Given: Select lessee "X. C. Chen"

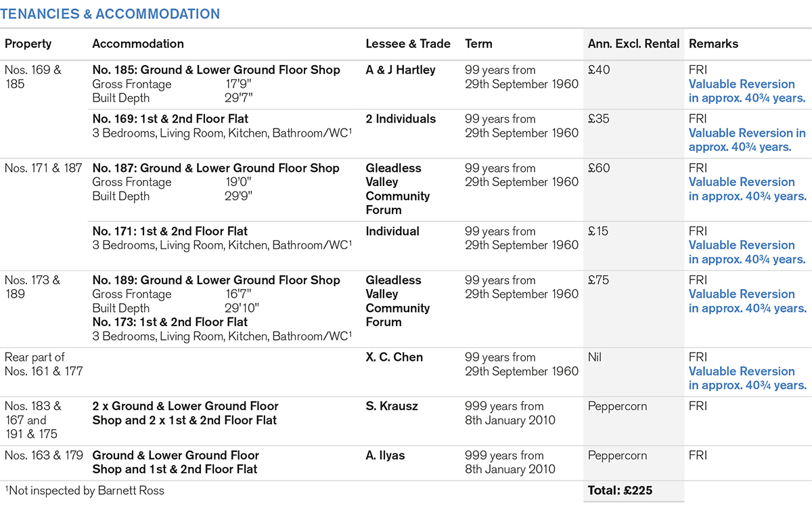Looking at the screenshot, I should [x=394, y=357].
